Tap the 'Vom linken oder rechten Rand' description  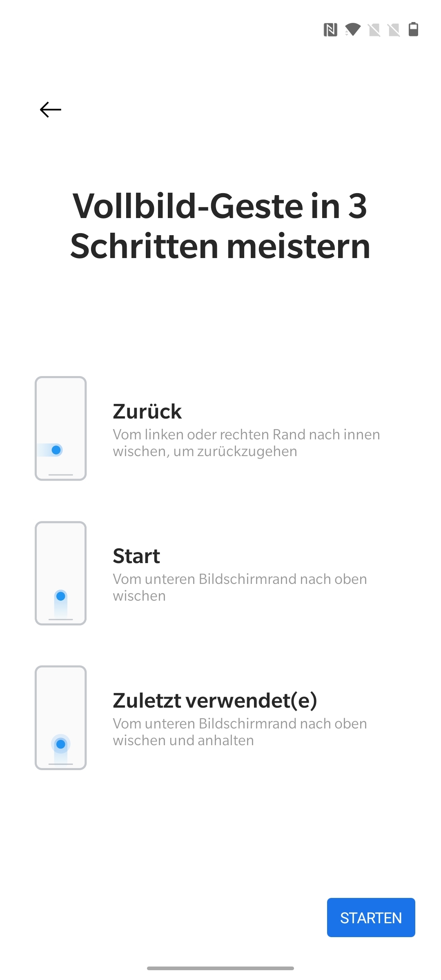tap(246, 443)
